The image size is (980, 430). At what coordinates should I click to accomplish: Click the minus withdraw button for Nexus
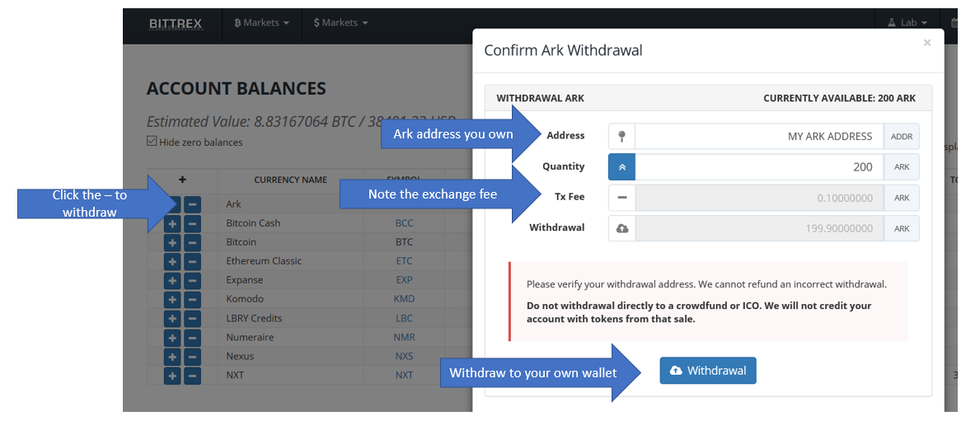tap(193, 357)
